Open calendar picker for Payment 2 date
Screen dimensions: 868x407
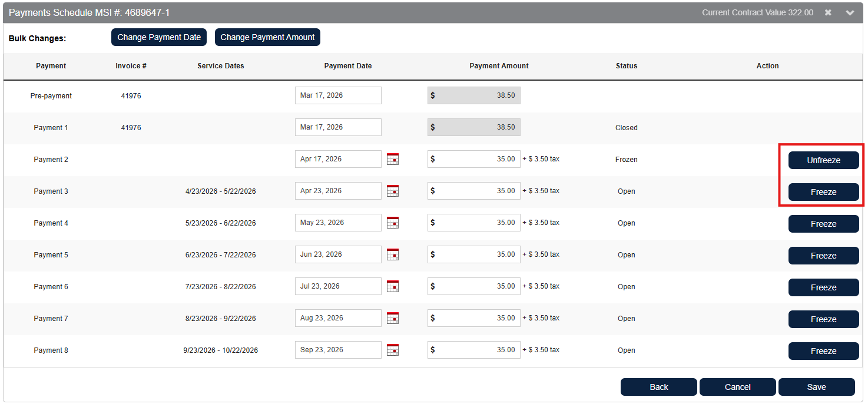(393, 159)
